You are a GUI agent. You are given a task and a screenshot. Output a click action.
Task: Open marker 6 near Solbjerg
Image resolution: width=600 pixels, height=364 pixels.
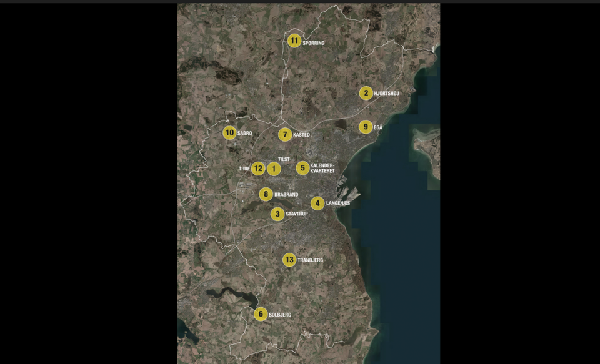tap(261, 314)
